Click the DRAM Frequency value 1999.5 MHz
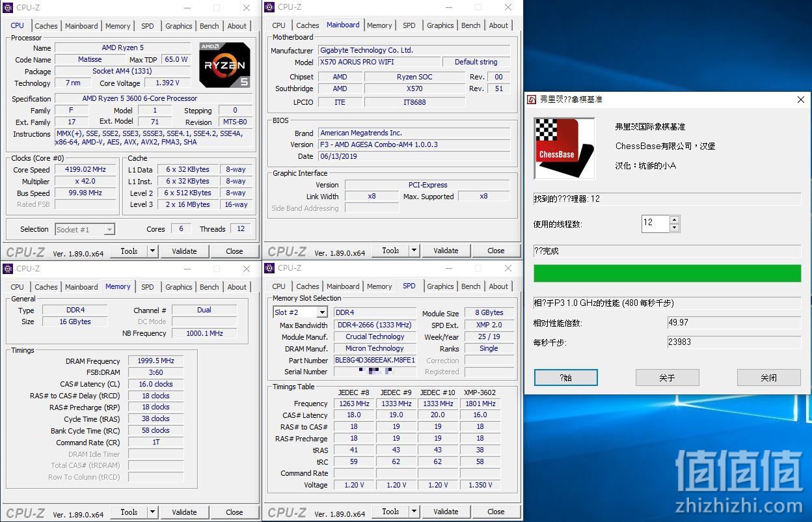This screenshot has width=812, height=522. tap(156, 361)
